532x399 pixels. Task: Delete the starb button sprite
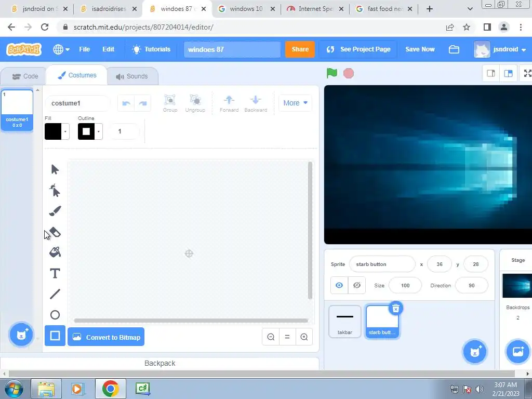coord(395,309)
